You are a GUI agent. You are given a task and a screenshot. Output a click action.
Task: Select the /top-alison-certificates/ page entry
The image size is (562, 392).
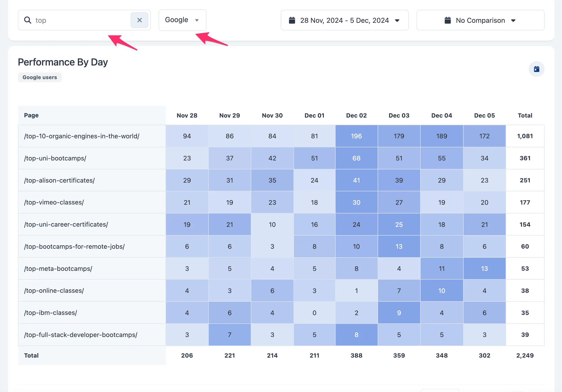[59, 181]
